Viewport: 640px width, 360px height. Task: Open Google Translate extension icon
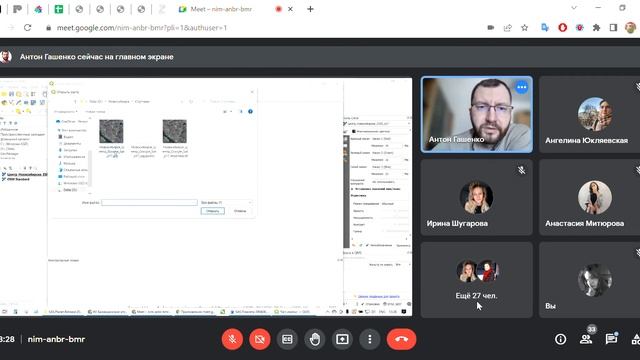coord(545,28)
